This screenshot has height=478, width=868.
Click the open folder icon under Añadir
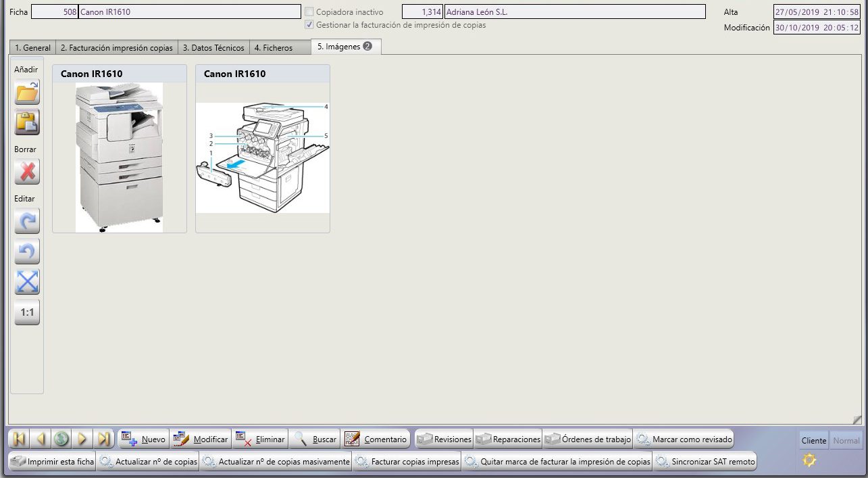coord(27,92)
